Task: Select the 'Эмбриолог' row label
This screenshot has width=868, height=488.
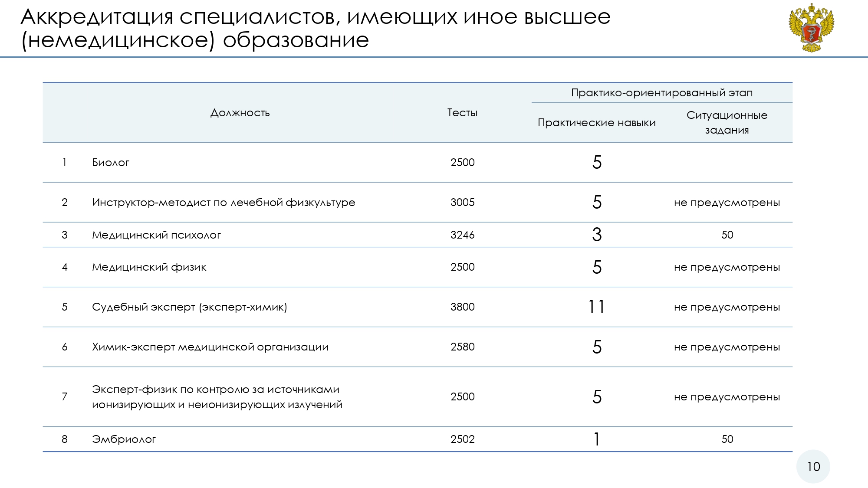Action: click(x=124, y=439)
